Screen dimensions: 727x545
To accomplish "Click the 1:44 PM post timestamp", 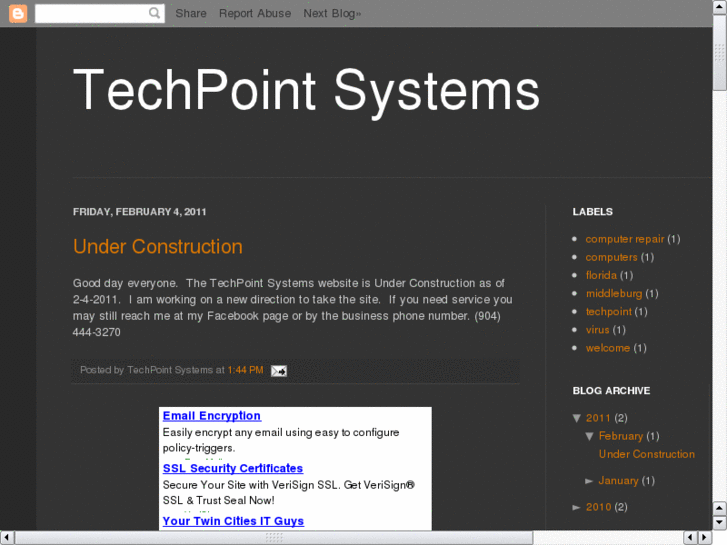I will click(245, 370).
